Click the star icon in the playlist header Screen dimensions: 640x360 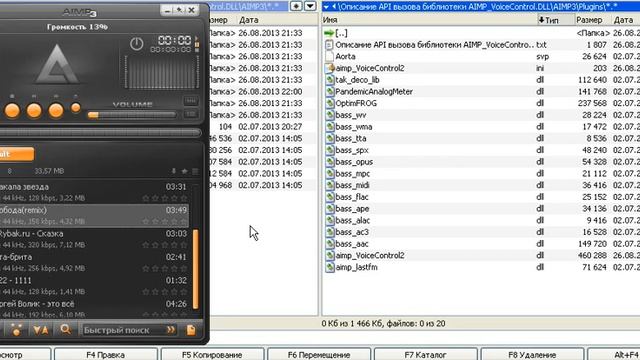pos(184,171)
